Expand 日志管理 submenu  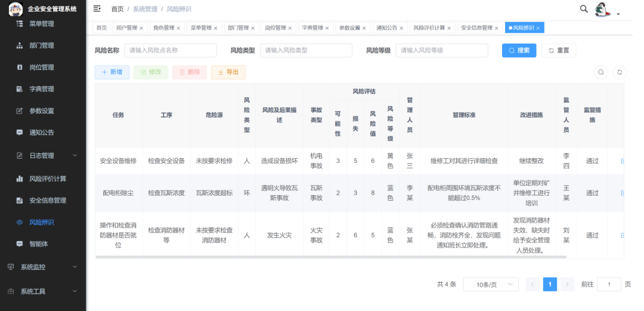pyautogui.click(x=43, y=156)
